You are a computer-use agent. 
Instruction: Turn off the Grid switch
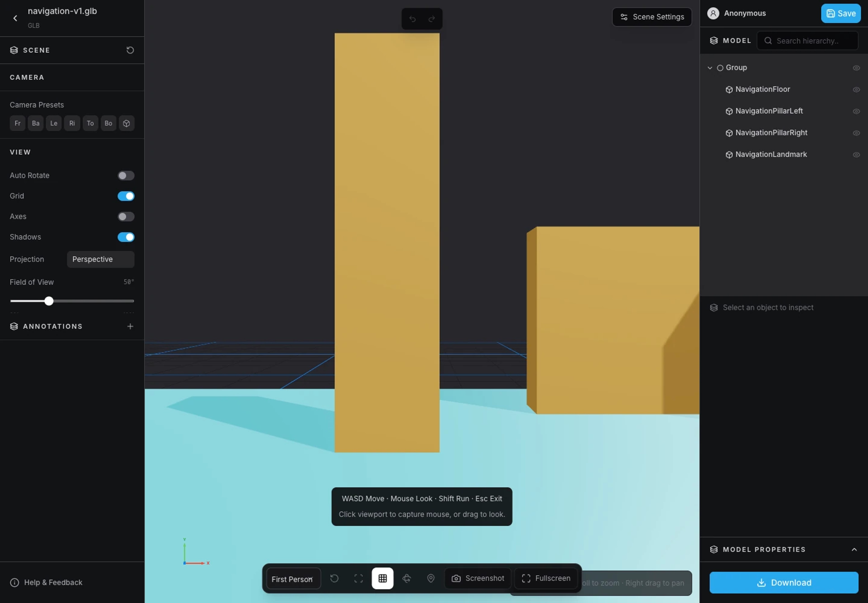click(x=126, y=196)
